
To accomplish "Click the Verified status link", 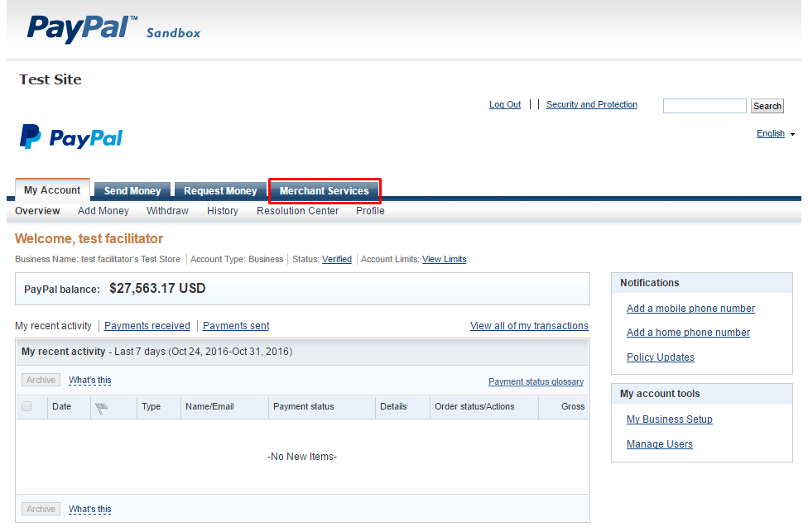I will point(336,259).
